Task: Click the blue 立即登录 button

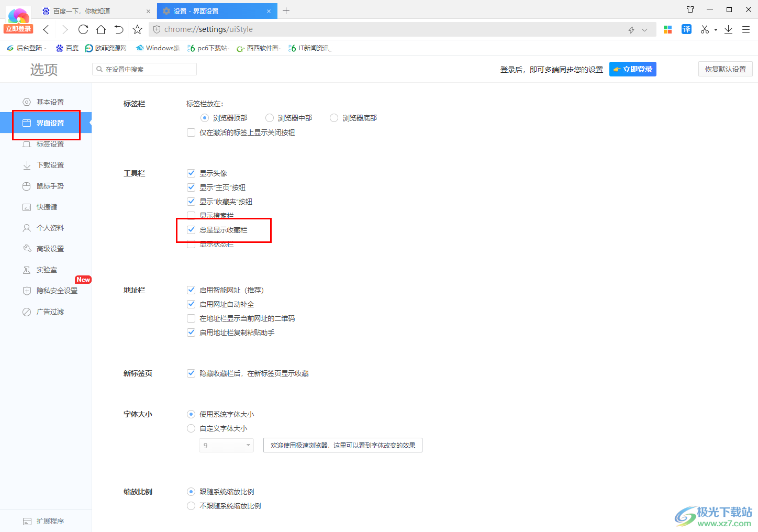Action: (632, 69)
